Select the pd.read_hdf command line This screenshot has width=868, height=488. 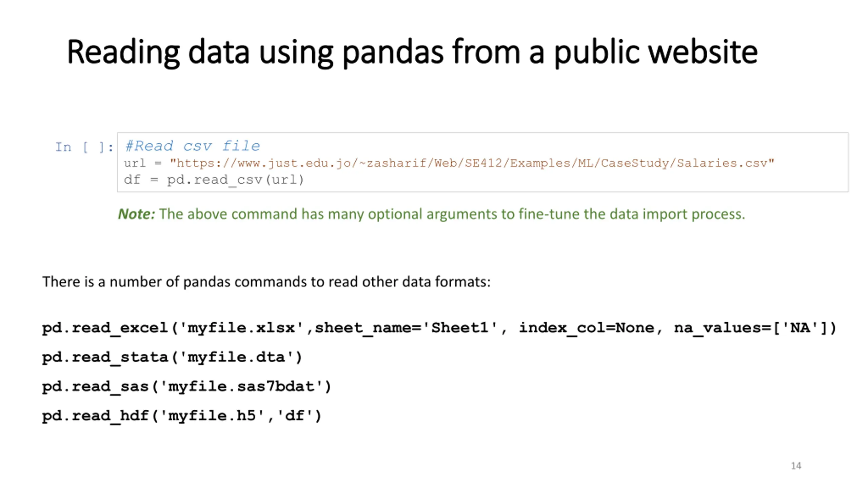[x=181, y=416]
